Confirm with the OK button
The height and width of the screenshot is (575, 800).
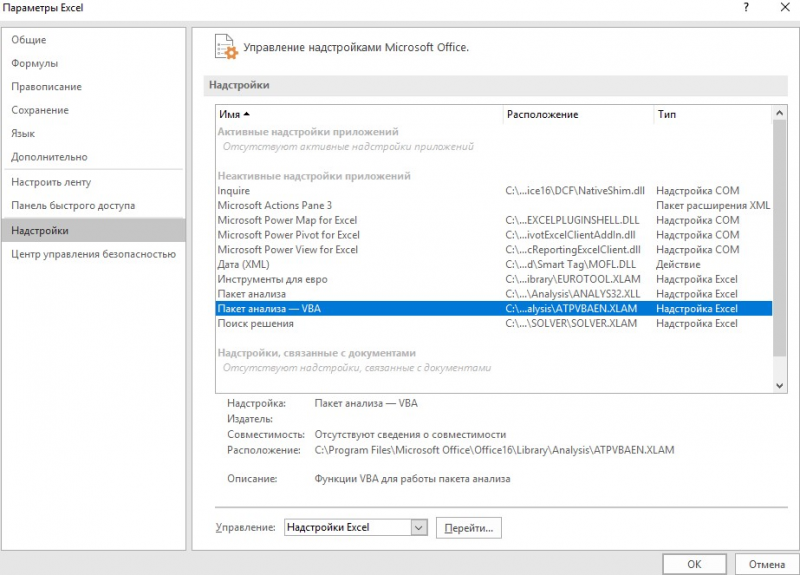pos(694,564)
